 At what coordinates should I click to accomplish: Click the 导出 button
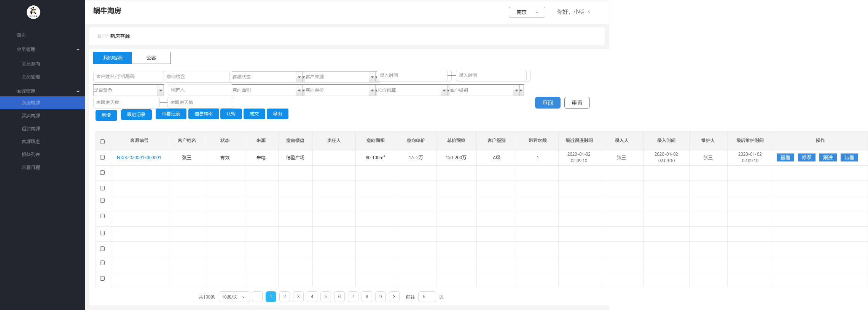tap(277, 114)
